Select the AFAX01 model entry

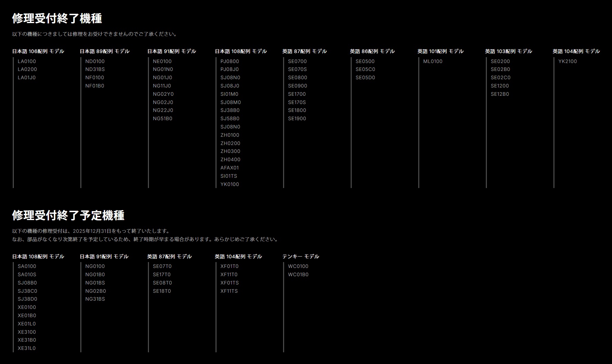[230, 168]
